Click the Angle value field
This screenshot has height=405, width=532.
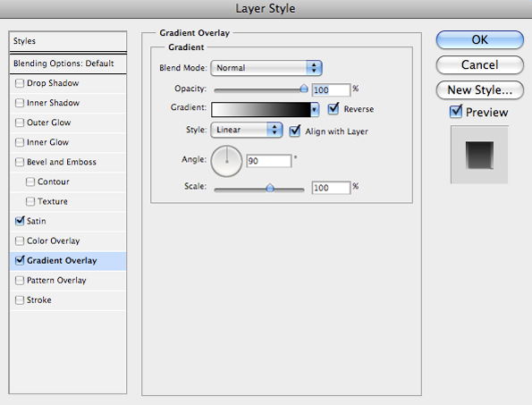point(269,161)
